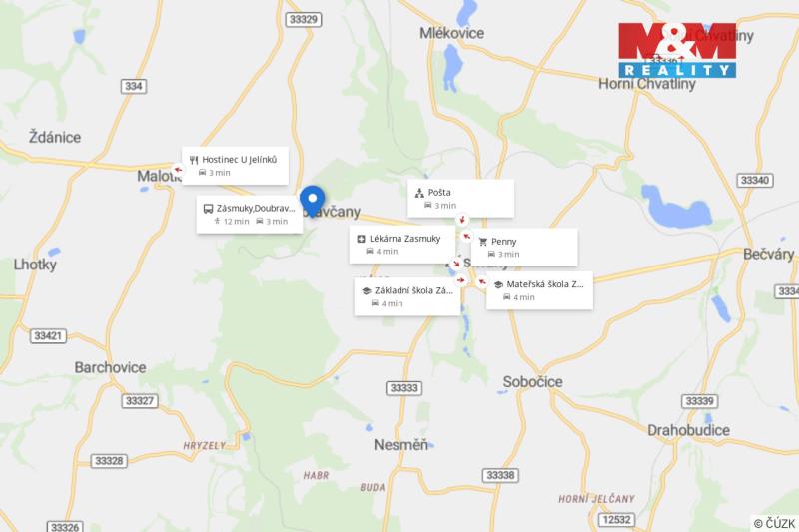Screen dimensions: 799x532
Task: Click the M&M Reality logo
Action: pyautogui.click(x=677, y=50)
